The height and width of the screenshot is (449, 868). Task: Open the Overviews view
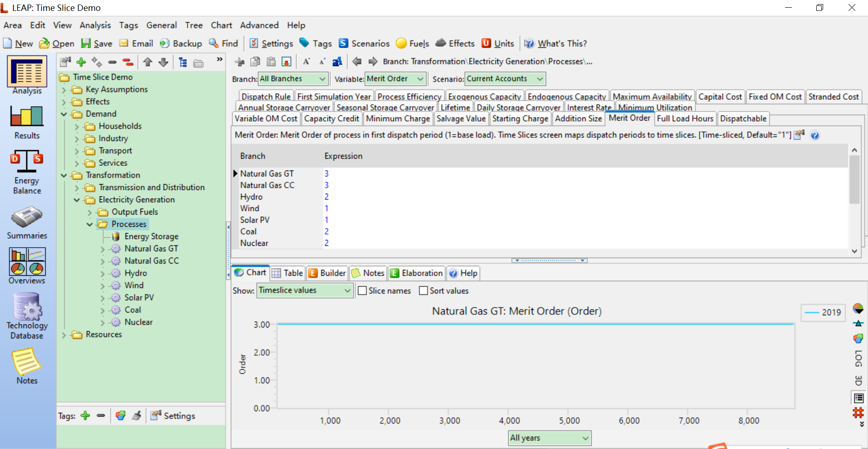[27, 266]
